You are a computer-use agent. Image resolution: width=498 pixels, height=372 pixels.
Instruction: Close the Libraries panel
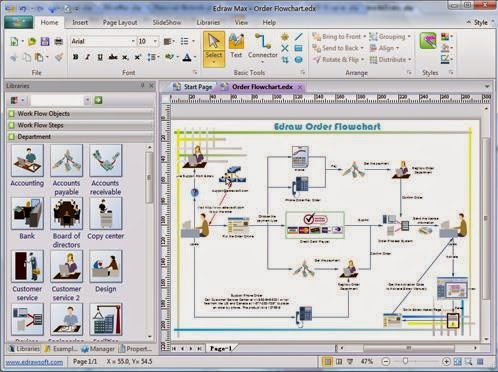click(151, 86)
